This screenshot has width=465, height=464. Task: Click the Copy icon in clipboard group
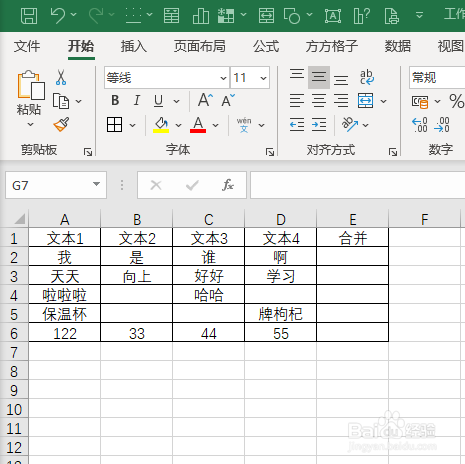point(61,101)
